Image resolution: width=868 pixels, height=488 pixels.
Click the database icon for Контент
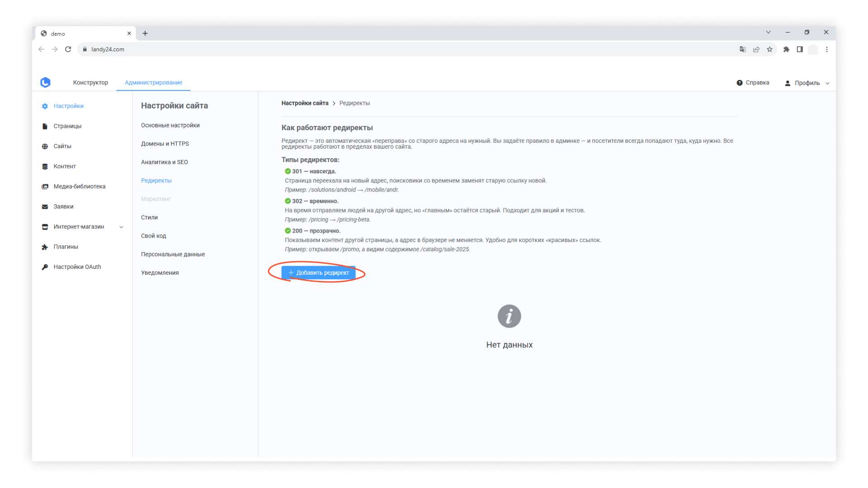point(45,166)
